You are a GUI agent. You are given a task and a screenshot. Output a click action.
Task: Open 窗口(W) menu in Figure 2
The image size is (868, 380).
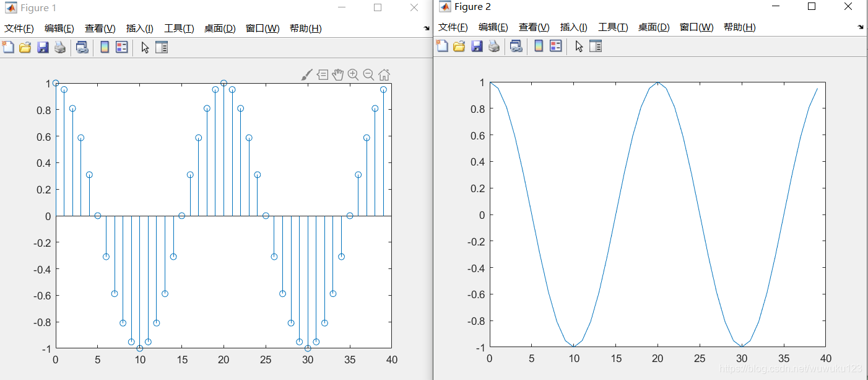pyautogui.click(x=697, y=27)
